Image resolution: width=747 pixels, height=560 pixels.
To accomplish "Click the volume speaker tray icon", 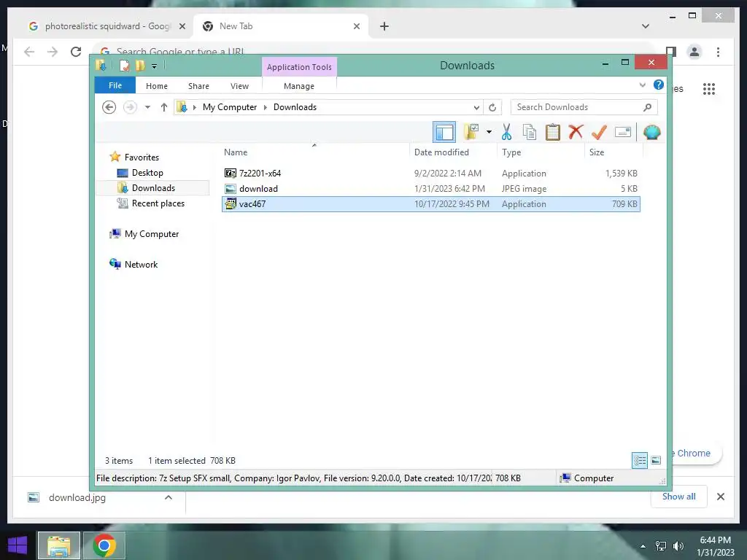I will click(678, 545).
